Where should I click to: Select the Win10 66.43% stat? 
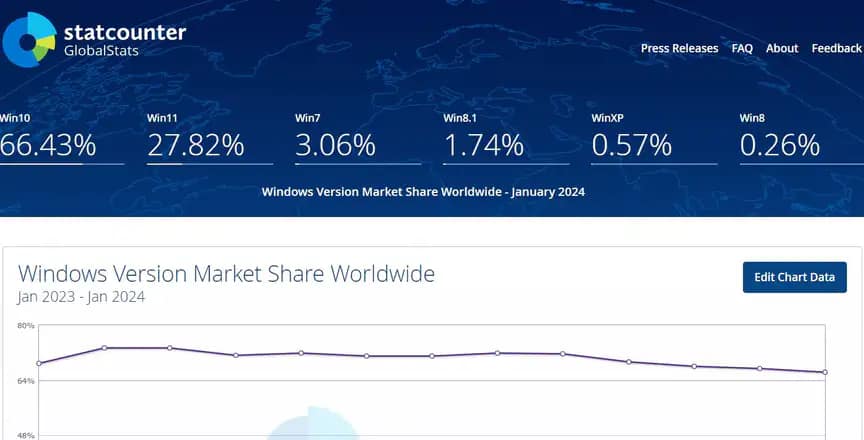click(48, 146)
